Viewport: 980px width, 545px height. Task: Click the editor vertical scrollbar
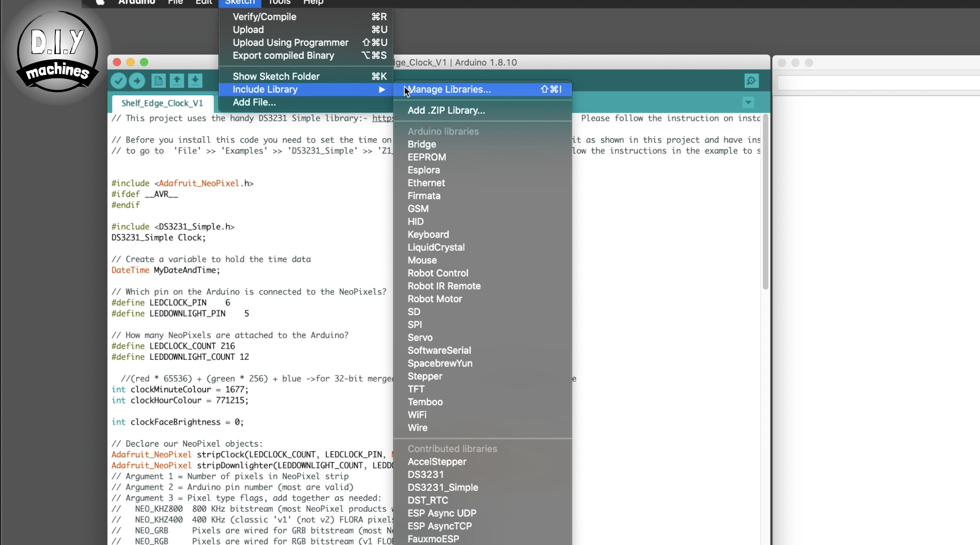pyautogui.click(x=766, y=202)
